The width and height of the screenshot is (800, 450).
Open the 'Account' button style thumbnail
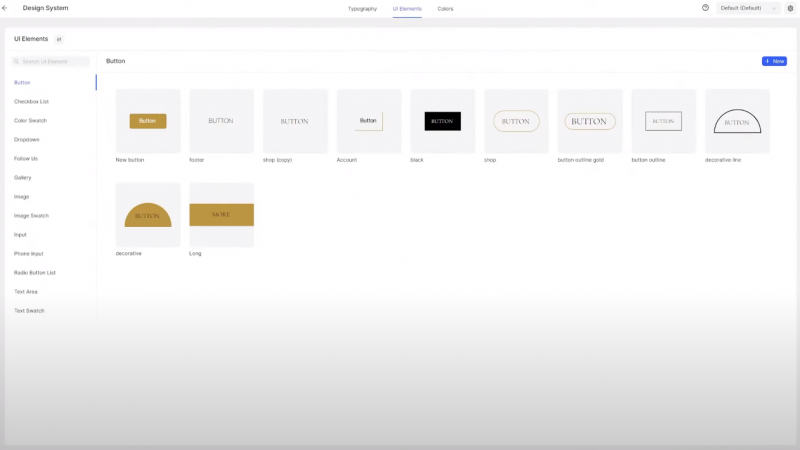369,121
